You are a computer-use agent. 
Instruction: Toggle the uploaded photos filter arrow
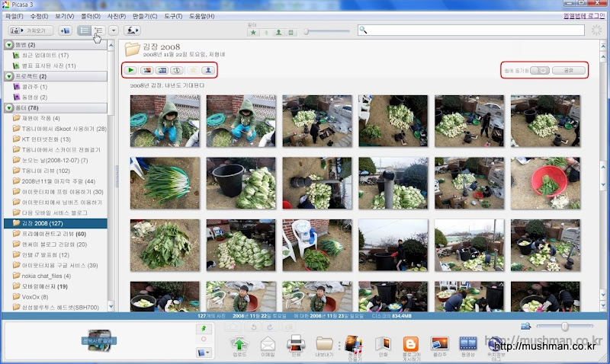(x=266, y=33)
